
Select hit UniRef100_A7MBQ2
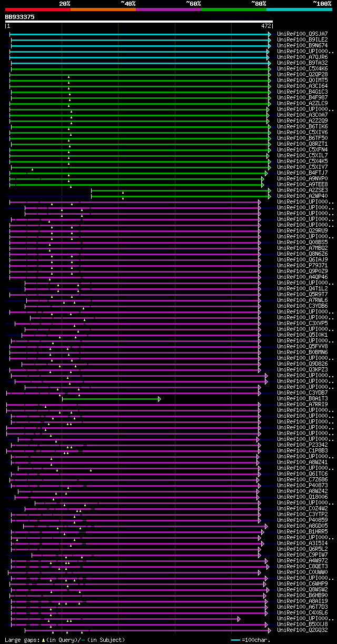(x=302, y=248)
